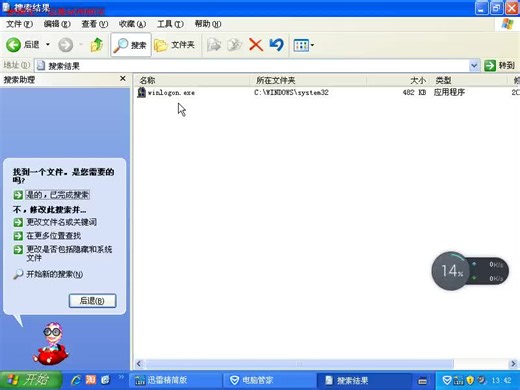This screenshot has height=390, width=520.
Task: Click the Forward arrow toolbar icon
Action: pyautogui.click(x=65, y=45)
